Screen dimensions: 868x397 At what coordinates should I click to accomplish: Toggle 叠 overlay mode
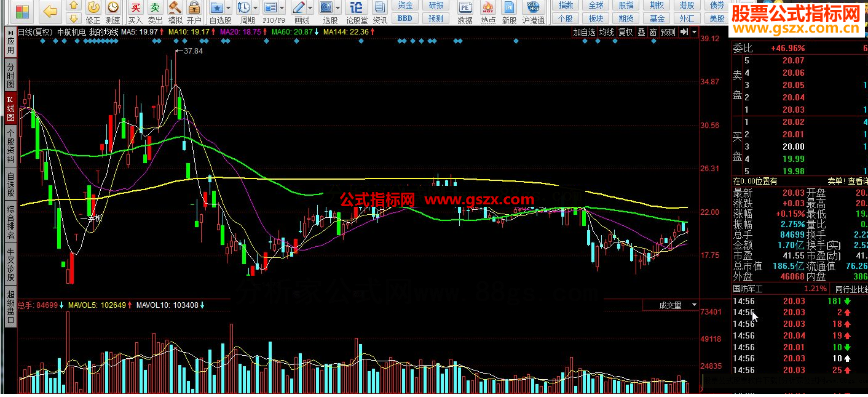(641, 32)
